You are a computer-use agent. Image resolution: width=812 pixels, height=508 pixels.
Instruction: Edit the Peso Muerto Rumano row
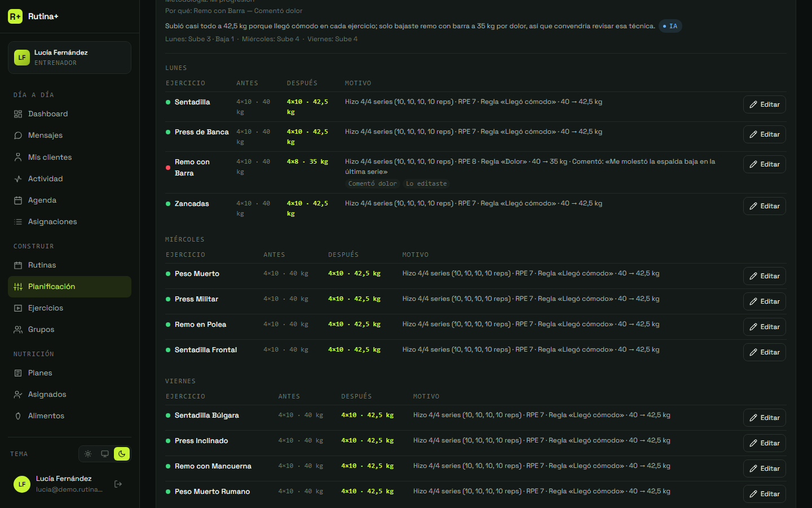(764, 494)
